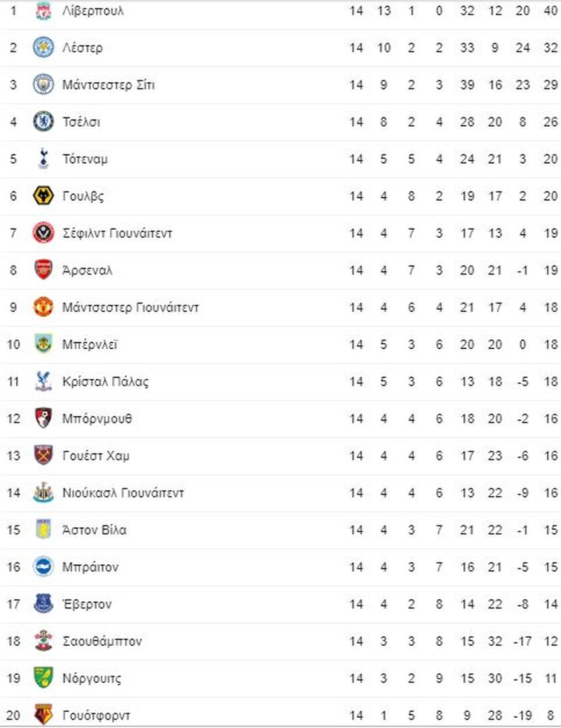Click the Sheffield United crest
561x728 pixels.
pyautogui.click(x=43, y=233)
